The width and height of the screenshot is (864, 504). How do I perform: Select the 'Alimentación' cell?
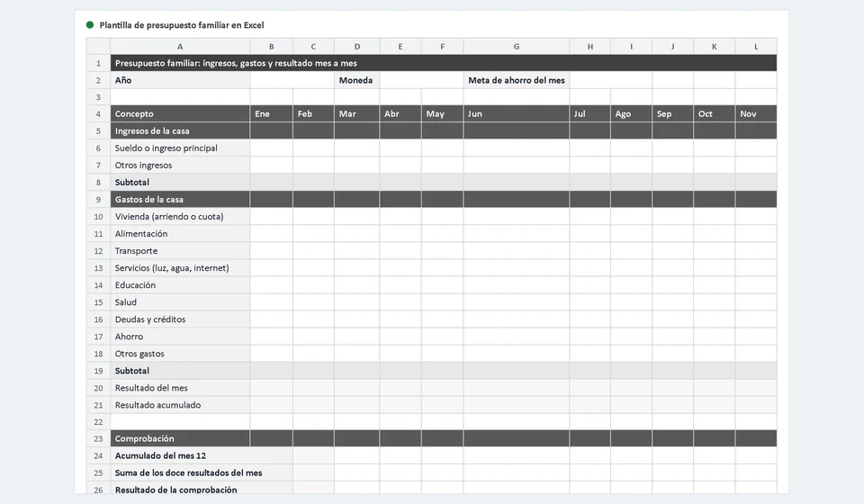[x=180, y=233]
